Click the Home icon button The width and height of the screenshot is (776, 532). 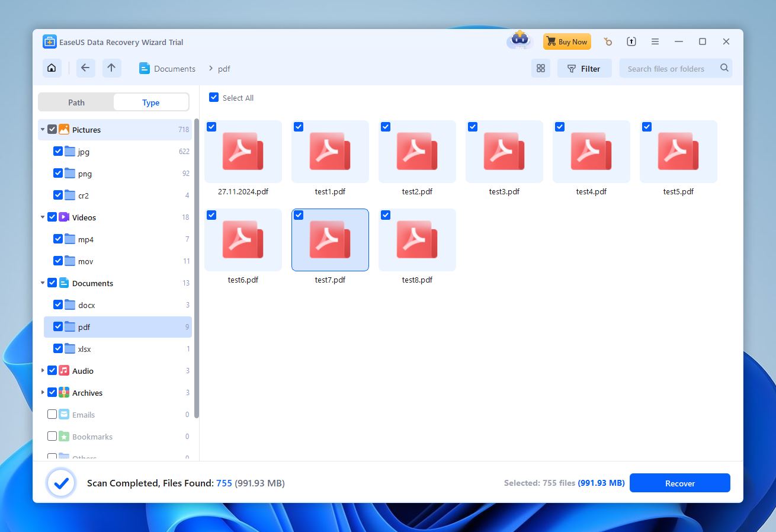pos(52,68)
